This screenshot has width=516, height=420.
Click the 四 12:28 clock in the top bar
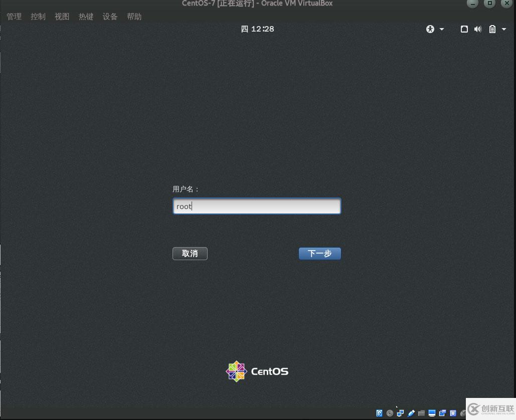[x=257, y=29]
